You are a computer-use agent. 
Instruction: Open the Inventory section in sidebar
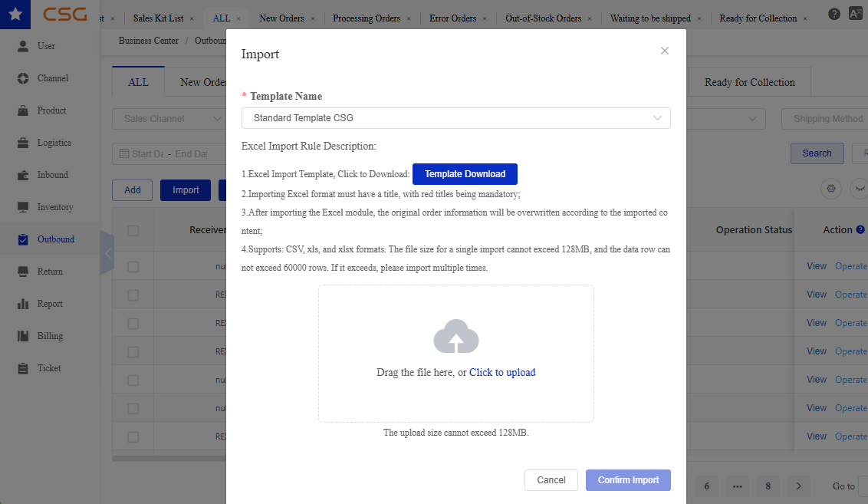coord(50,206)
